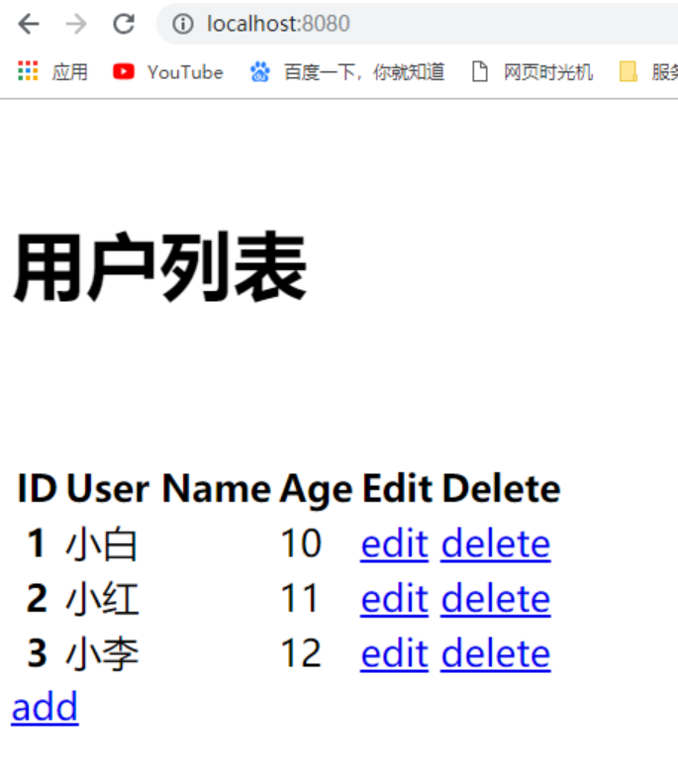Focus the localhost:8080 address bar
The width and height of the screenshot is (678, 784).
point(417,24)
